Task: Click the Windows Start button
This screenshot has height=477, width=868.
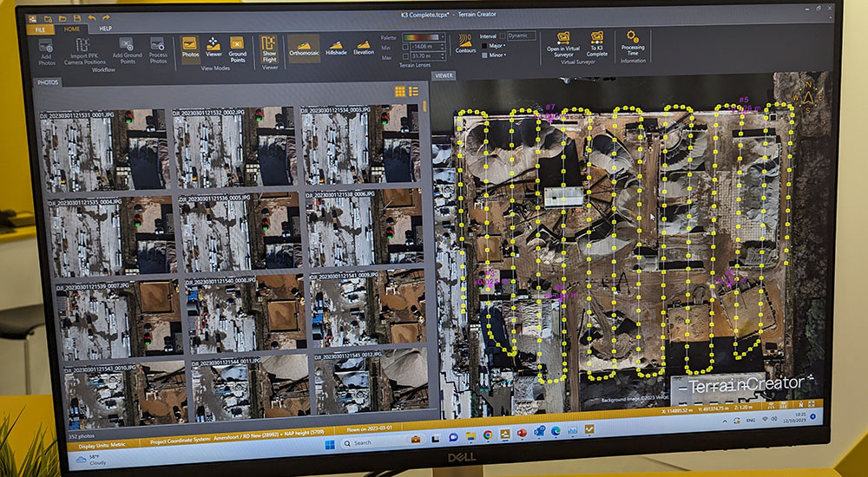Action: click(330, 444)
